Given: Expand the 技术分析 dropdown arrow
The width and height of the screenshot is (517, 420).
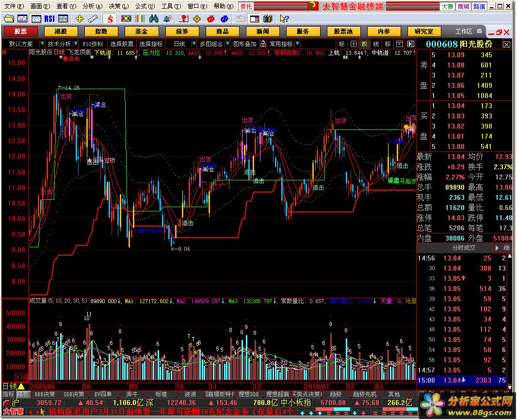Looking at the screenshot, I should point(76,44).
